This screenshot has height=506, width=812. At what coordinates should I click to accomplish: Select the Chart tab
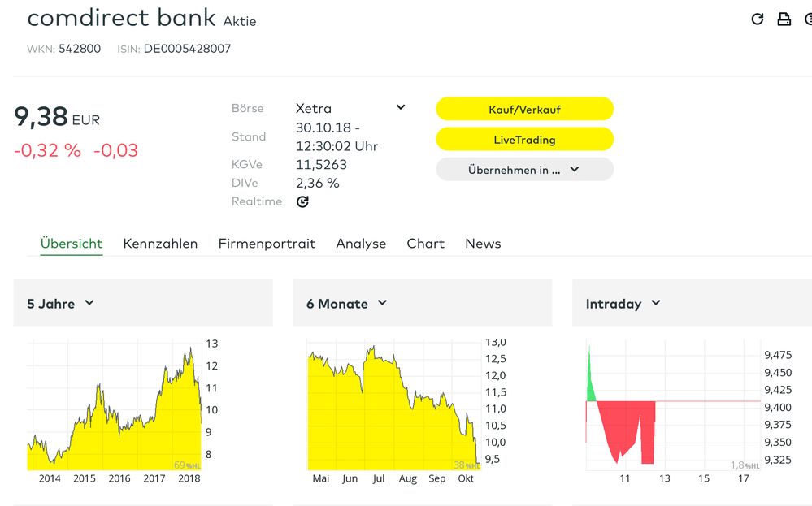pos(425,244)
